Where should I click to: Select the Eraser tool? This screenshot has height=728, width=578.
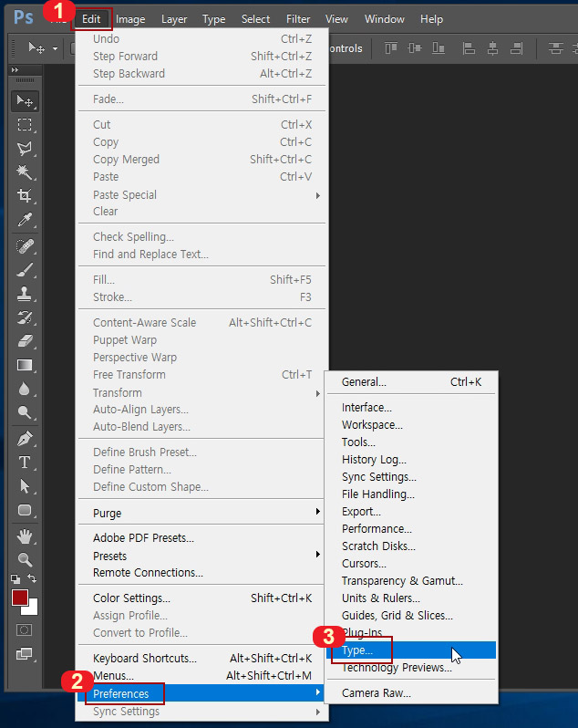(x=25, y=341)
